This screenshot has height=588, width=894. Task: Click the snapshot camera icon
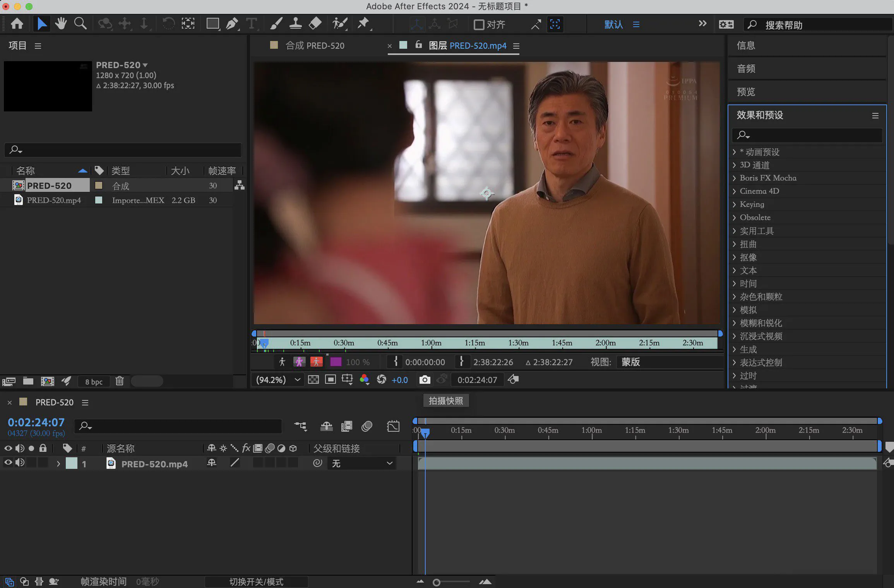425,380
